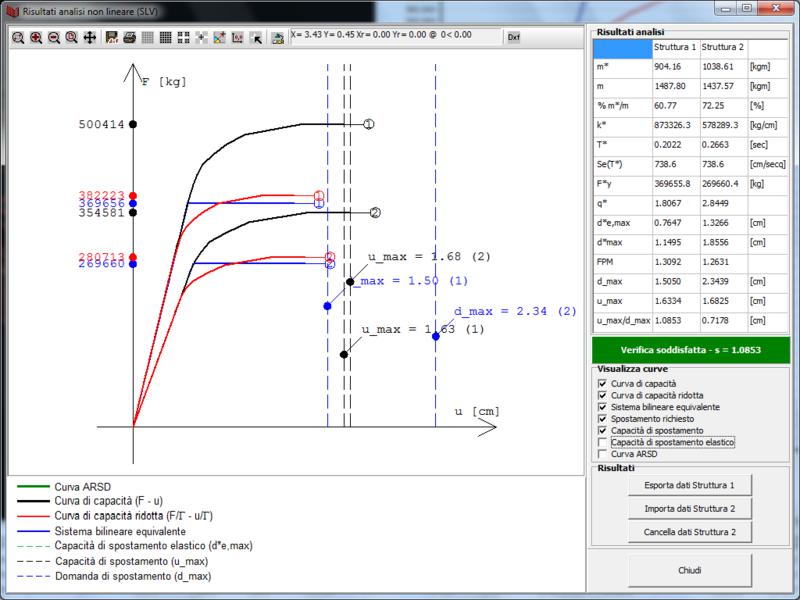Screen dimensions: 800x600
Task: Click the zoom out magnifier icon
Action: pos(54,38)
